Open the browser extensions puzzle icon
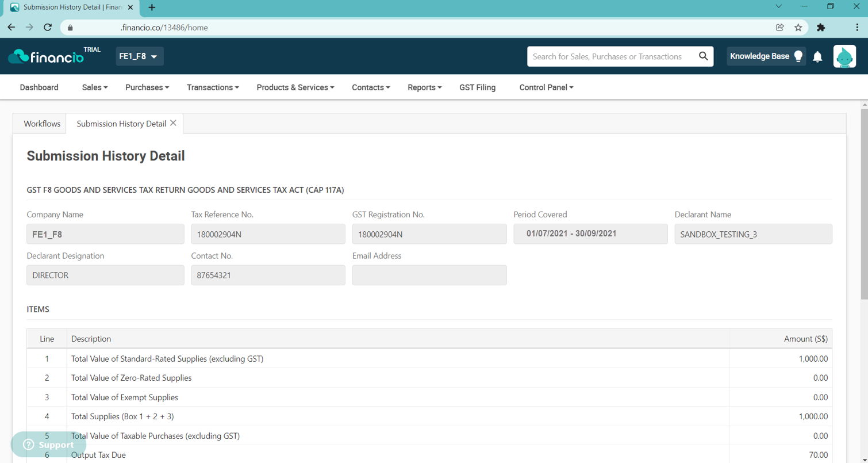This screenshot has height=463, width=868. coord(821,27)
